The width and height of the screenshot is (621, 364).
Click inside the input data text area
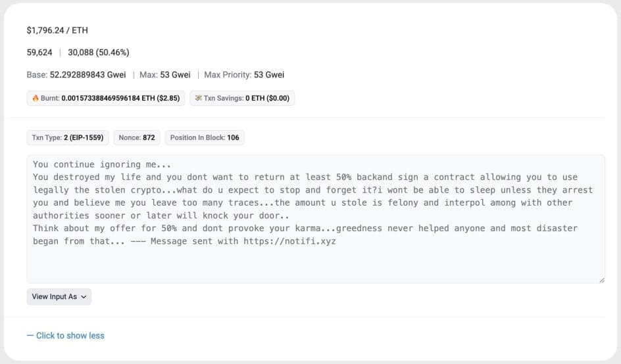click(x=315, y=263)
